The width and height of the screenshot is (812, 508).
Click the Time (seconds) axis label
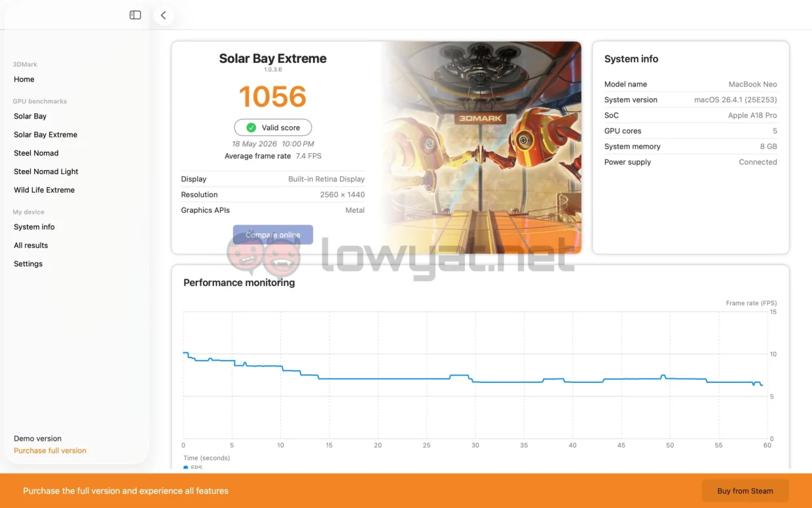pyautogui.click(x=206, y=458)
